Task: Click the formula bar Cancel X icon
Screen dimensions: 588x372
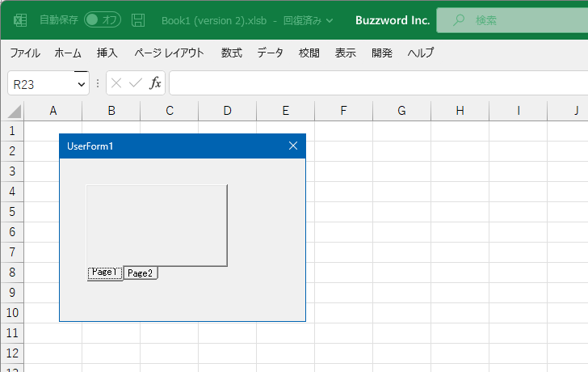Action: [x=116, y=82]
